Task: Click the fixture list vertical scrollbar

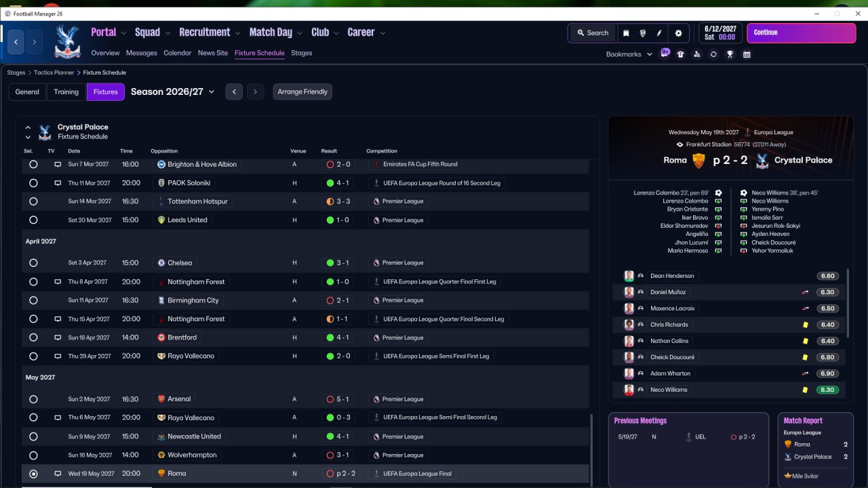Action: click(591, 450)
